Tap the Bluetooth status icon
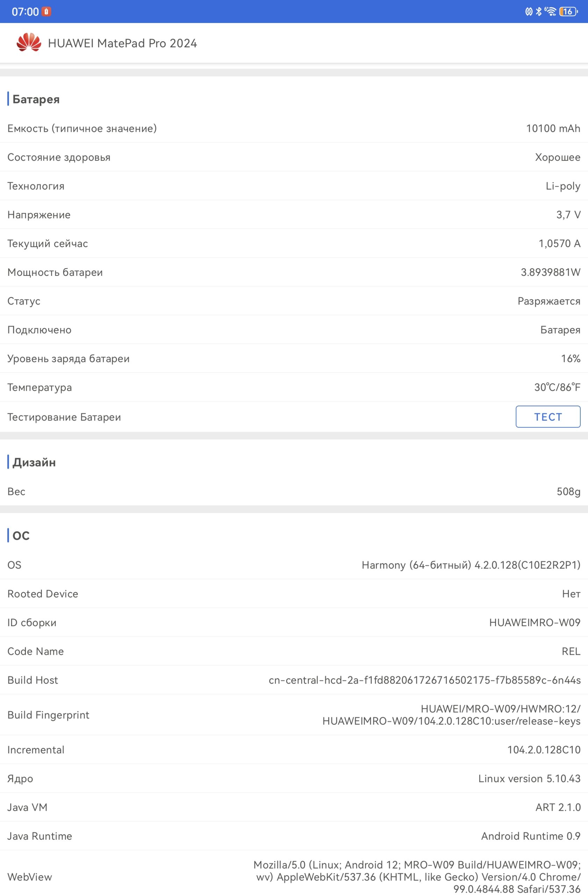Viewport: 588px width, 895px height. 538,12
